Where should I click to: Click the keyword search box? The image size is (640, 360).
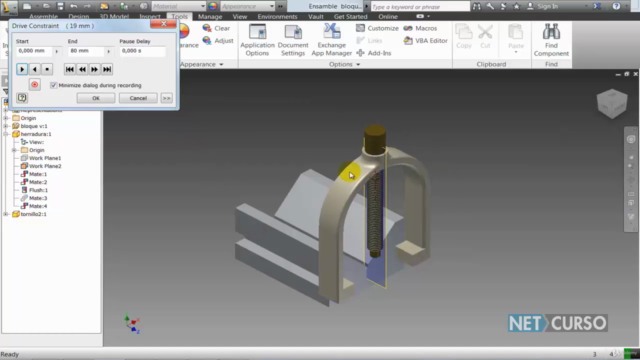pyautogui.click(x=420, y=7)
